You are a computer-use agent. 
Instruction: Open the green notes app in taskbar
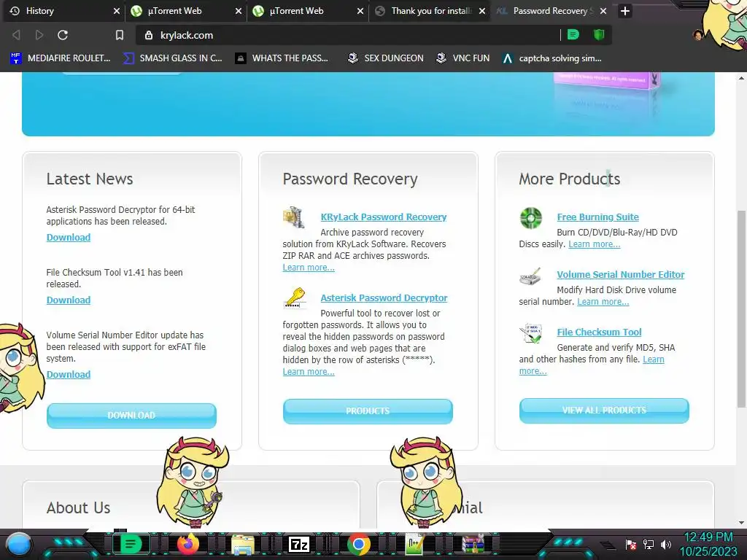(130, 544)
